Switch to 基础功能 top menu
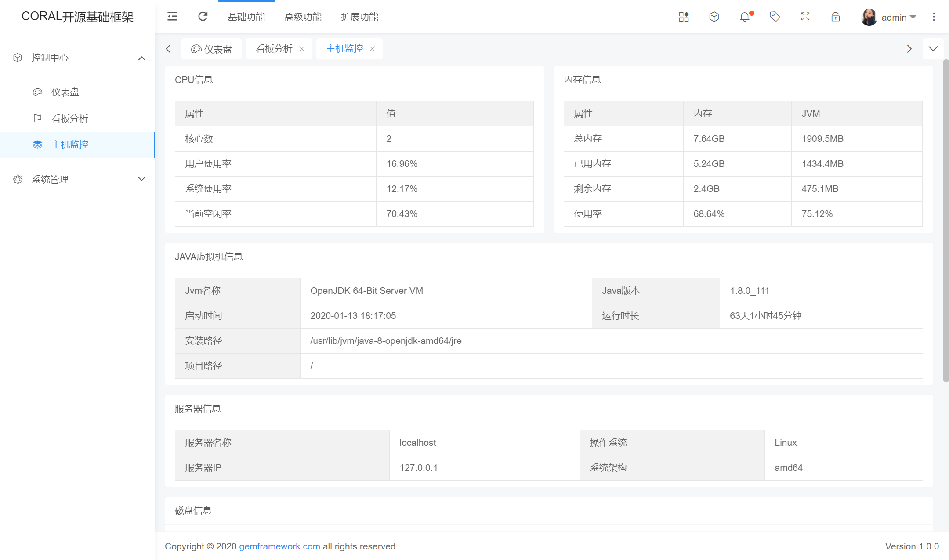 pos(246,17)
